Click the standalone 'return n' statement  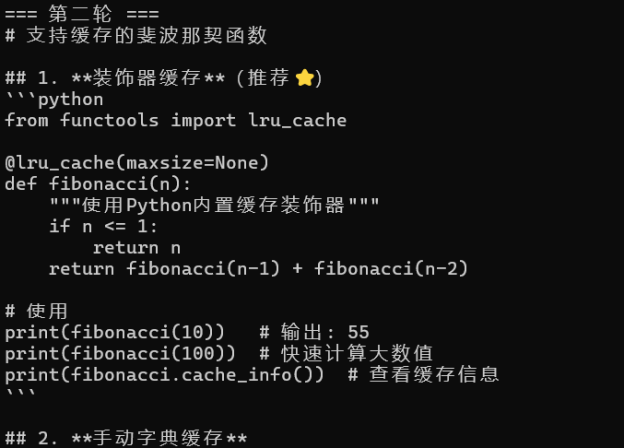[137, 247]
